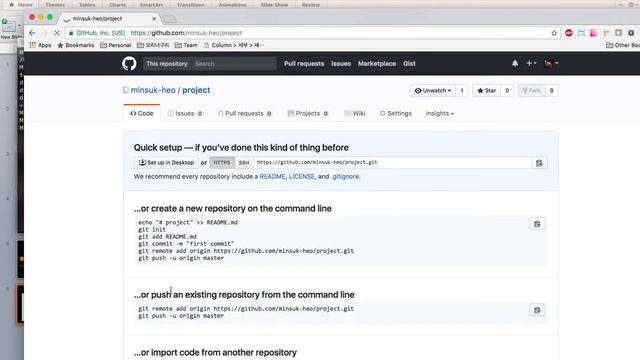Screen dimensions: 640x360
Task: Select HTTPS clone protocol
Action: click(x=222, y=162)
